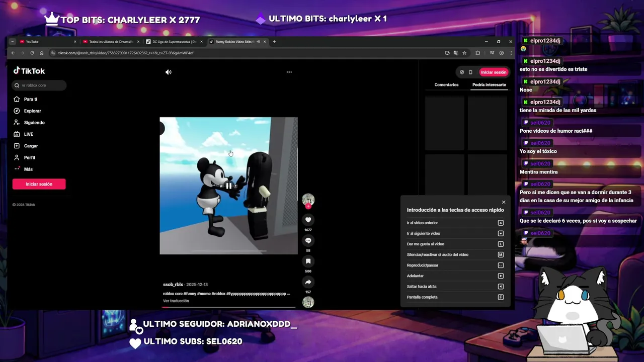Switch to the YouTube browser tab
644x362 pixels.
click(x=48, y=42)
